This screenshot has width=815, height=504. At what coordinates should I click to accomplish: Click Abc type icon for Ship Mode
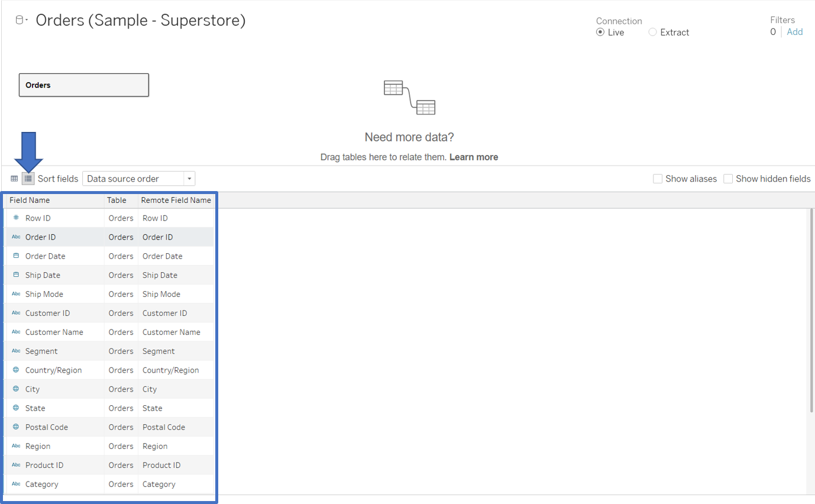16,294
